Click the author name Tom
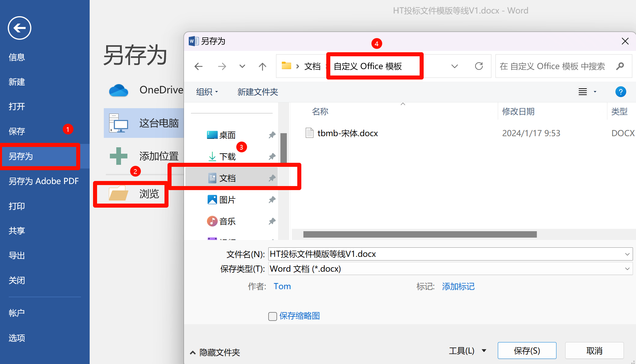Screen dimensions: 636x364 282,286
